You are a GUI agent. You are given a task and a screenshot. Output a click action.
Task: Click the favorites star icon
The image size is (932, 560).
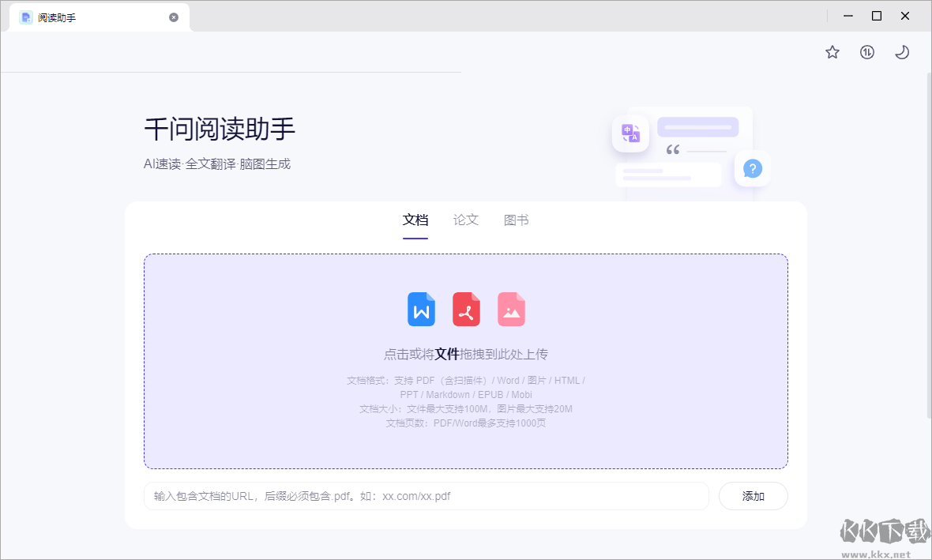coord(832,52)
